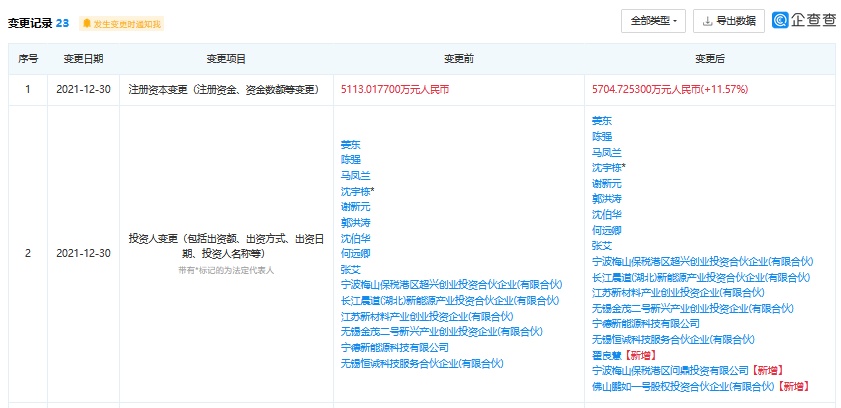This screenshot has height=408, width=841.
Task: Open 无锡金茂二号新兴产业创业投资 link in 变更前 column
Action: [442, 332]
